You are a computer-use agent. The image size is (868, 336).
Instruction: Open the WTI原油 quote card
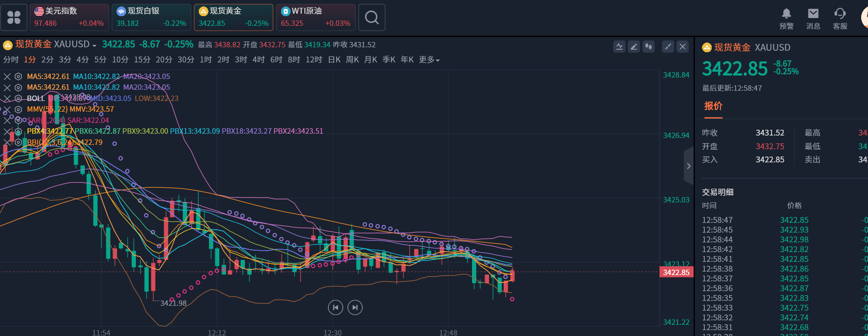[x=316, y=18]
